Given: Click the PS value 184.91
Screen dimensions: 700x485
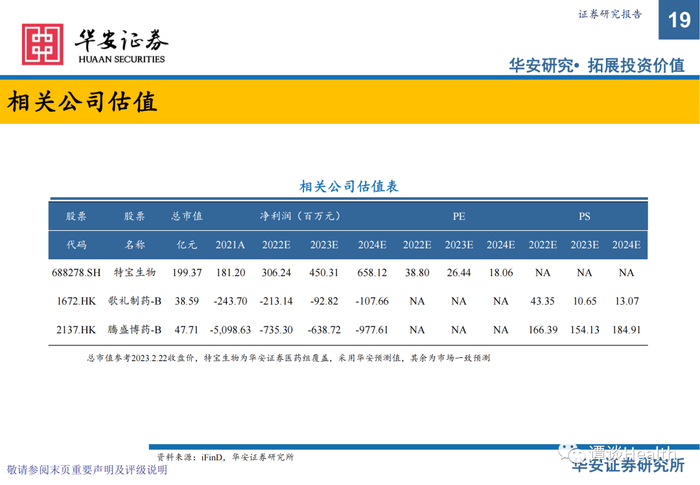Looking at the screenshot, I should pyautogui.click(x=626, y=330).
